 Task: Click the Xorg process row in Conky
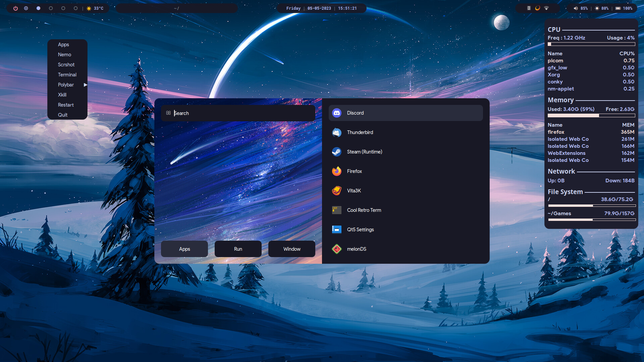click(x=591, y=75)
